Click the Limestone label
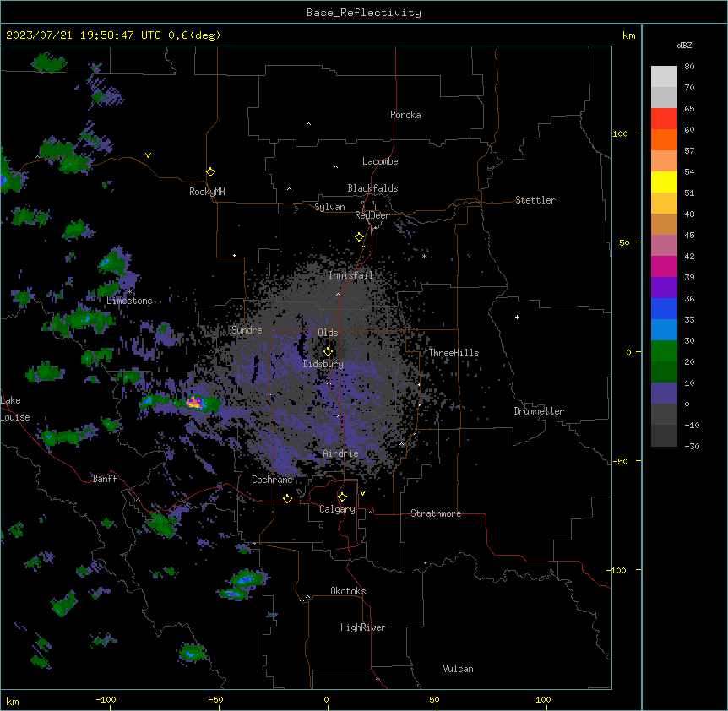Screen dimensions: 728x711 click(129, 301)
